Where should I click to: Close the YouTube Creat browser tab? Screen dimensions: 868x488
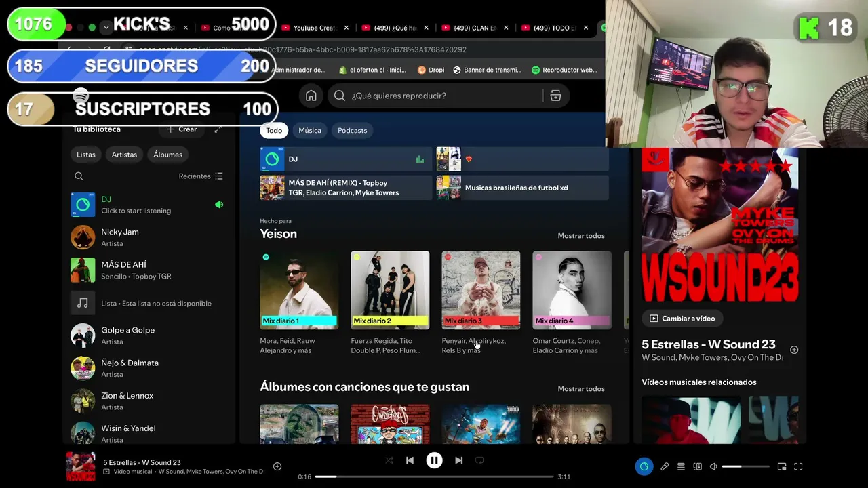pos(347,28)
